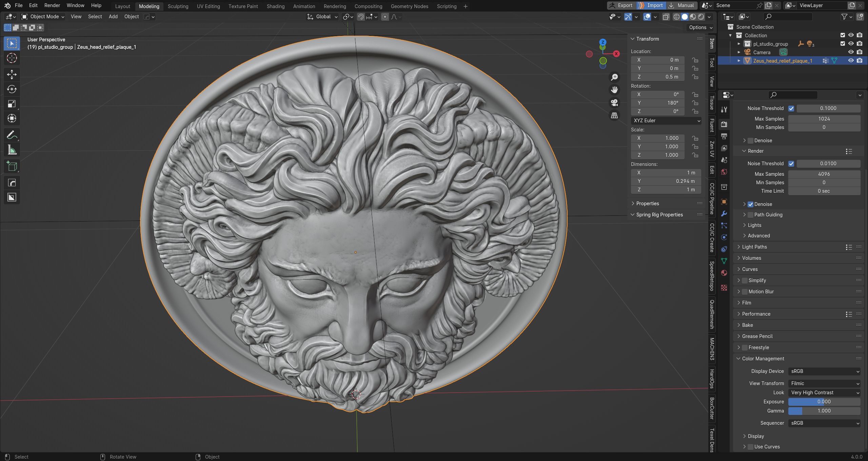Hide Zeus_head_relief_plaque_1 with the eye icon
Viewport: 868px width, 461px height.
851,61
